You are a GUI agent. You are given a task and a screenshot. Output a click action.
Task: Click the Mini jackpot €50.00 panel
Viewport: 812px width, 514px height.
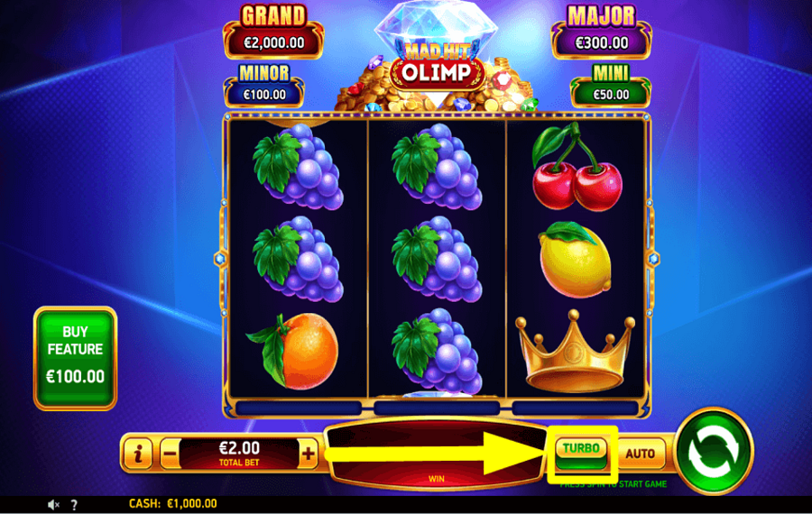tap(611, 86)
